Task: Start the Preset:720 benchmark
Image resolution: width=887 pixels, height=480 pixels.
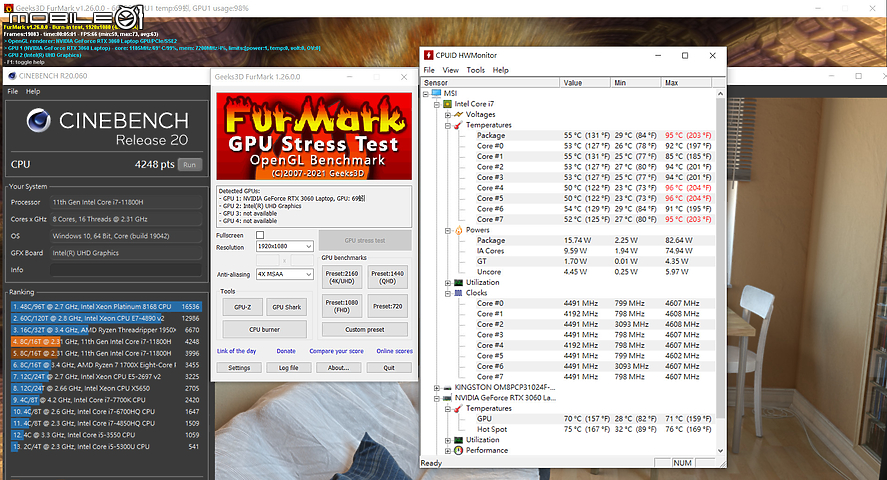Action: (x=387, y=306)
